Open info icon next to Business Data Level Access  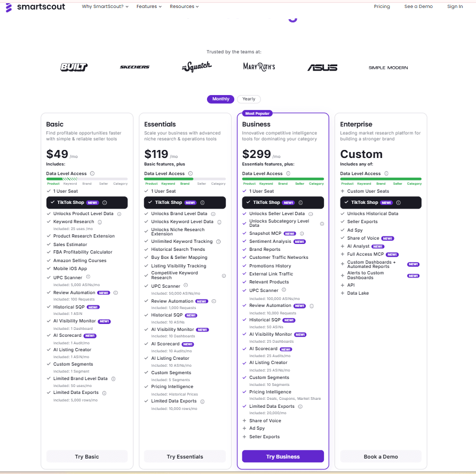pyautogui.click(x=288, y=173)
